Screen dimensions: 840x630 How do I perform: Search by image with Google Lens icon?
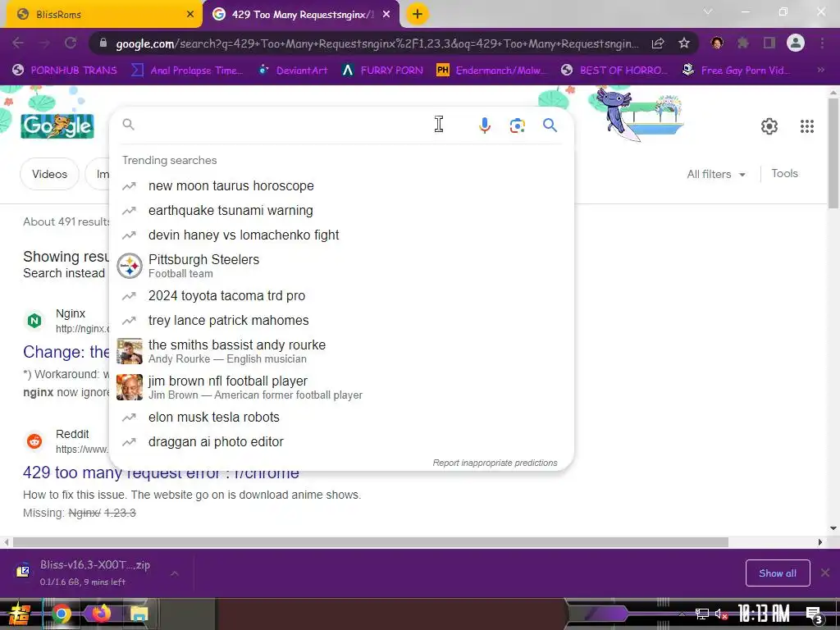point(517,126)
